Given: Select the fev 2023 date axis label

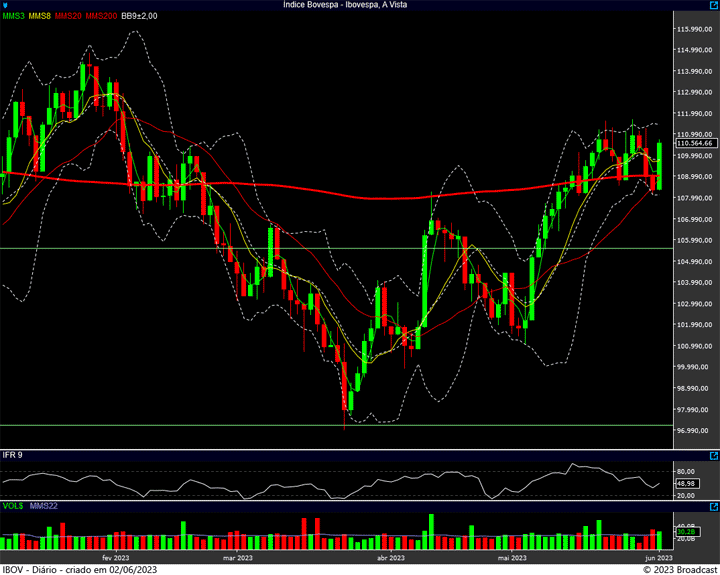Looking at the screenshot, I should pyautogui.click(x=115, y=558).
